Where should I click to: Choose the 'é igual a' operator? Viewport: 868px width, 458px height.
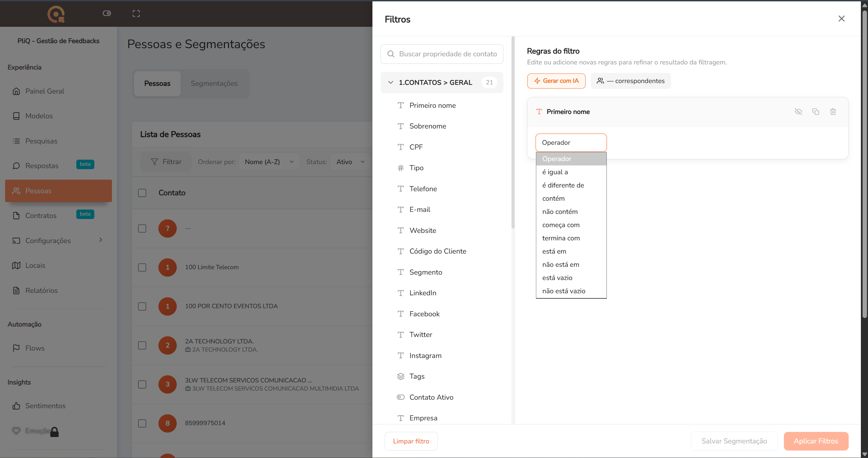[x=571, y=172]
